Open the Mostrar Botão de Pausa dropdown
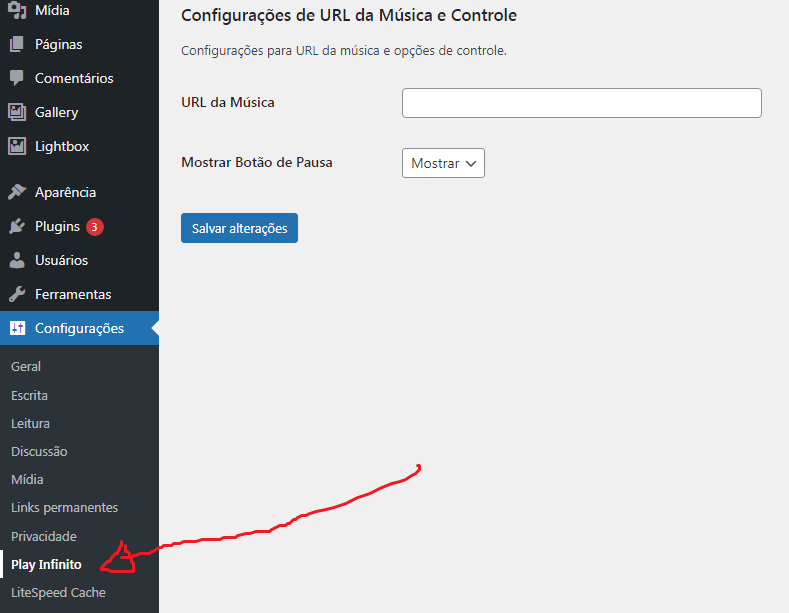 pos(443,163)
